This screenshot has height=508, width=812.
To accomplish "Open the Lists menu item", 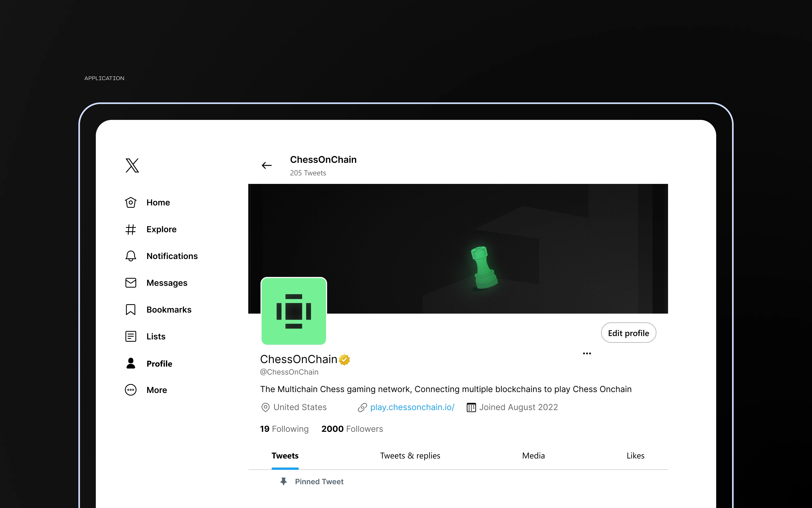I will [x=145, y=336].
